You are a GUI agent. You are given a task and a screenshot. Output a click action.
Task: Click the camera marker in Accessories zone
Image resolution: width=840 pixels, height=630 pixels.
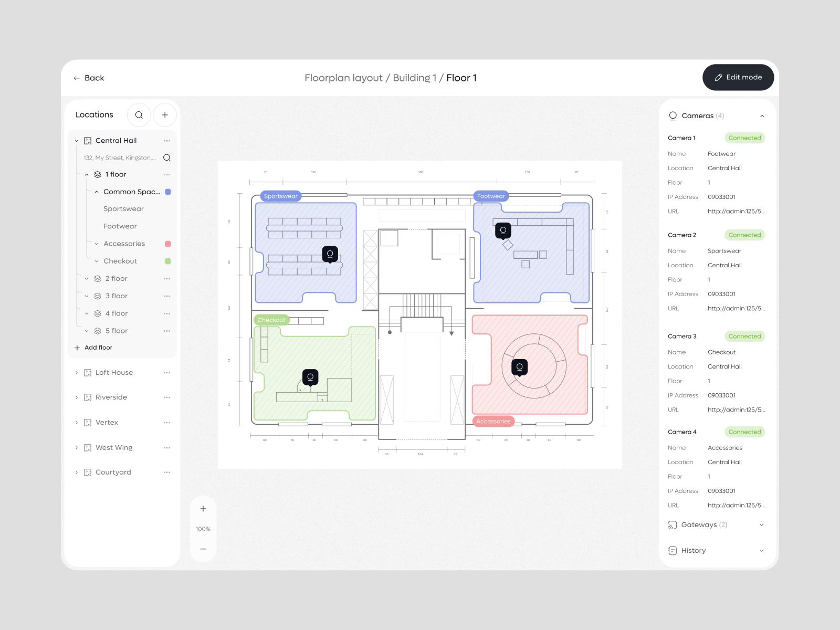(520, 367)
